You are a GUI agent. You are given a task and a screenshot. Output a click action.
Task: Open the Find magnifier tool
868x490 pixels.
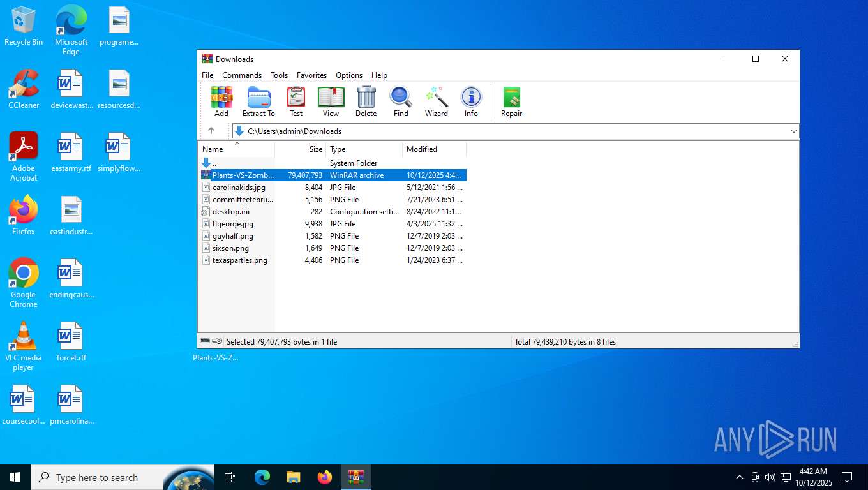pos(401,101)
